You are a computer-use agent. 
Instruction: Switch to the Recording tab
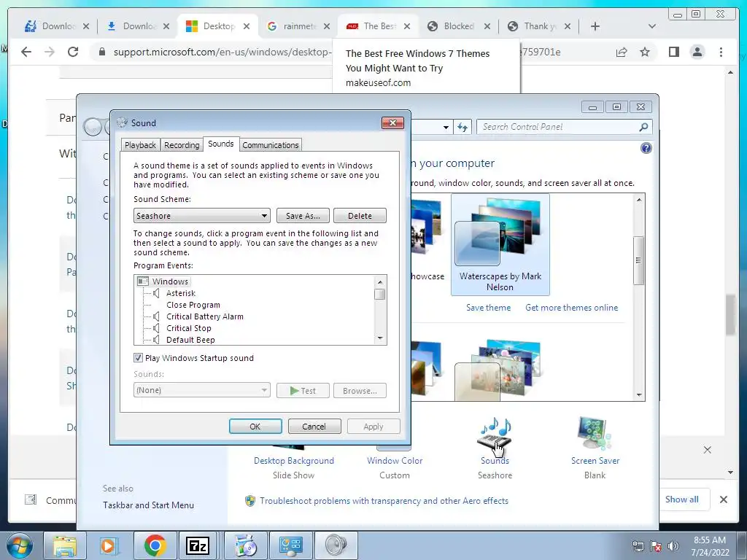click(x=182, y=145)
